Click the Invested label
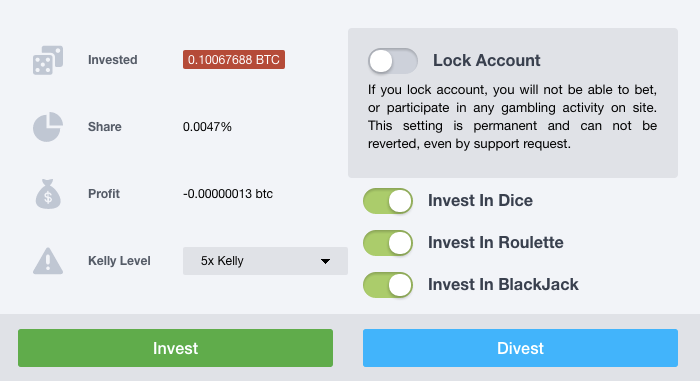The image size is (700, 381). point(112,60)
